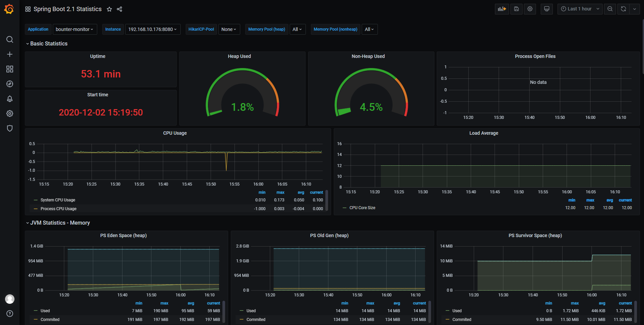Open the Explore compass icon
The width and height of the screenshot is (644, 325).
10,84
